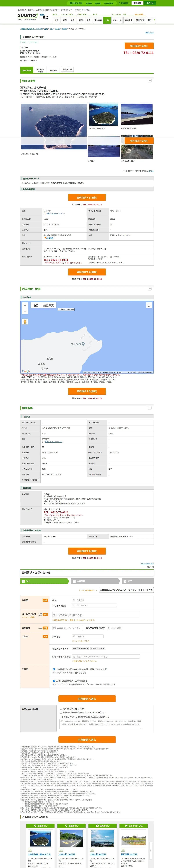Open 物件 saved properties in the top bar

coord(89,3)
